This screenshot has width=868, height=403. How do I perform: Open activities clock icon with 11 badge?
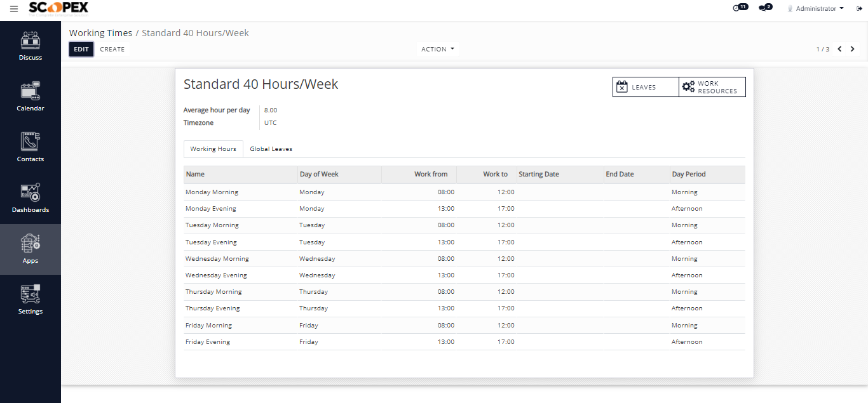point(740,8)
